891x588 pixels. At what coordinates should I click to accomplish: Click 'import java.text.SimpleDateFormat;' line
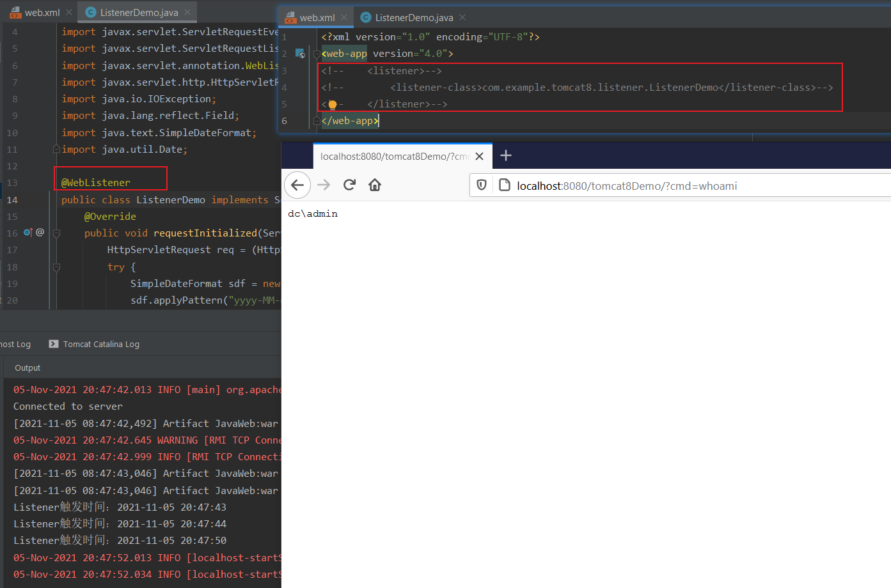[x=159, y=133]
